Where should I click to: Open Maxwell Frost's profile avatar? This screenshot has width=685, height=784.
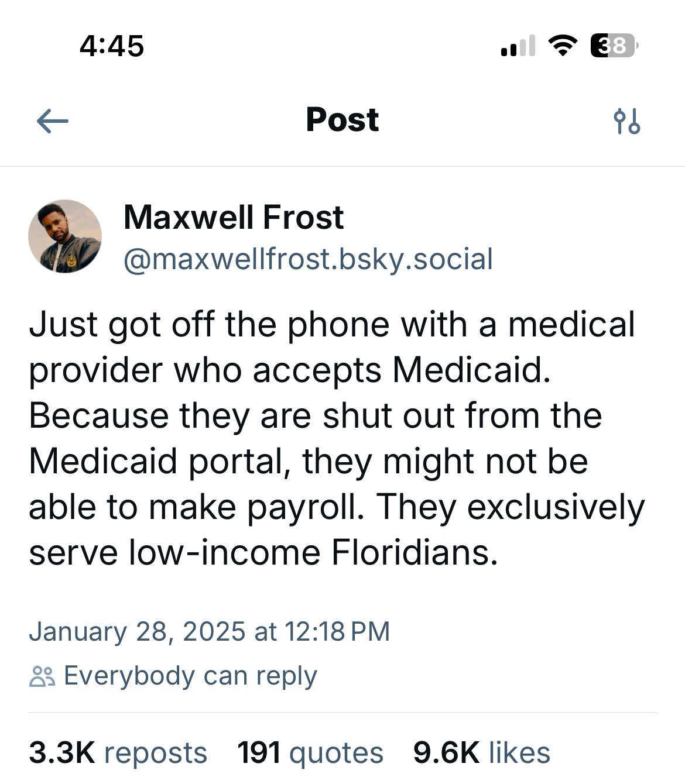(65, 236)
